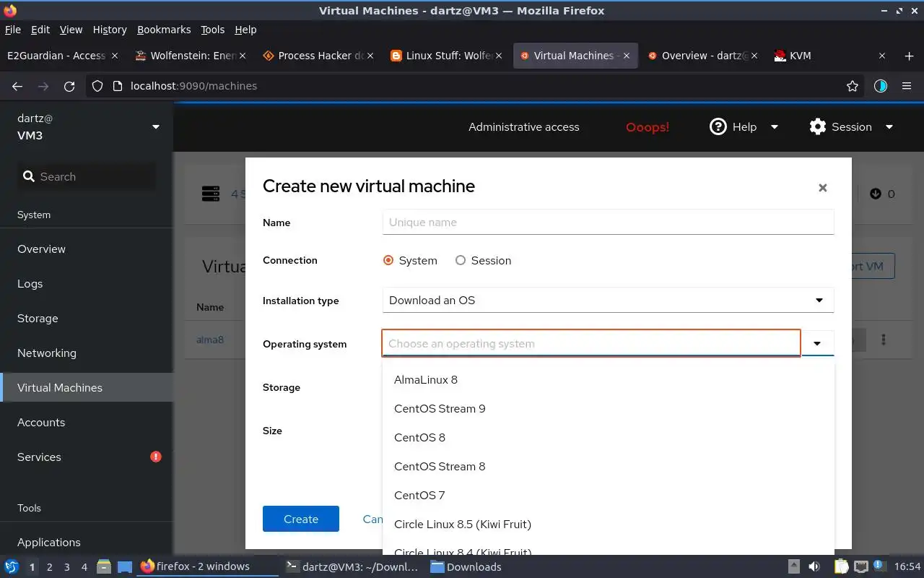924x578 pixels.
Task: Open a new browser tab
Action: click(909, 56)
